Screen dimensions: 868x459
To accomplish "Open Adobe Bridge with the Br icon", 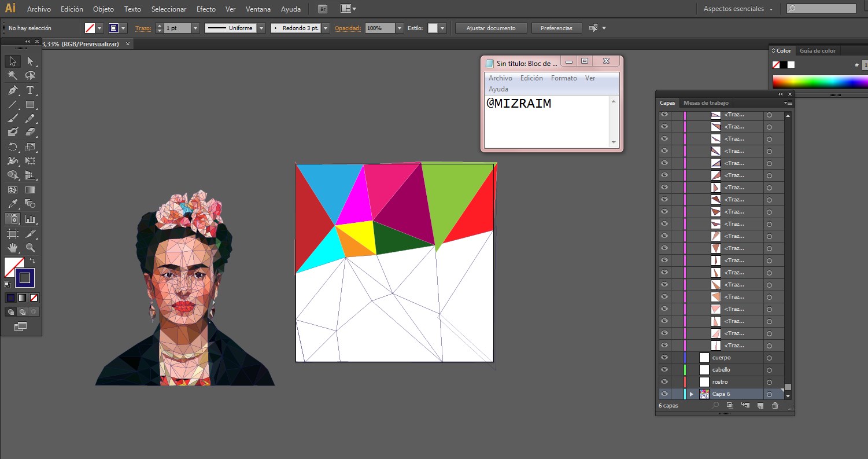I will [323, 9].
